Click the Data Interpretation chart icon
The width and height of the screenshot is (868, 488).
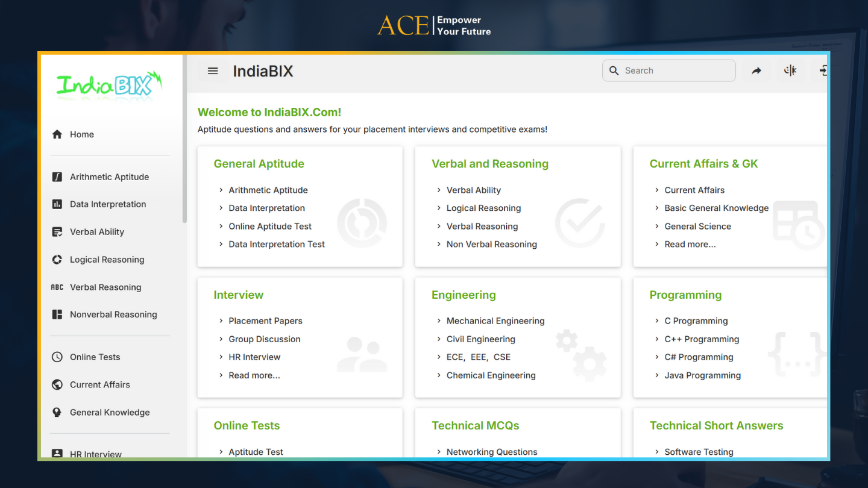(57, 204)
